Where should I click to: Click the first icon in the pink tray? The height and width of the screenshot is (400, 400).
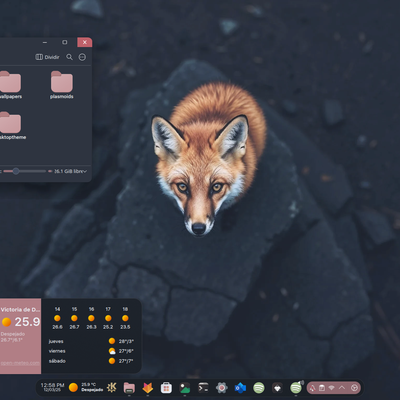click(x=312, y=388)
